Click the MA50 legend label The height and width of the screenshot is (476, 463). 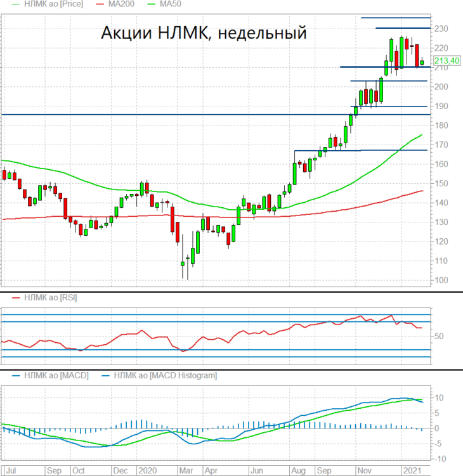click(x=171, y=4)
